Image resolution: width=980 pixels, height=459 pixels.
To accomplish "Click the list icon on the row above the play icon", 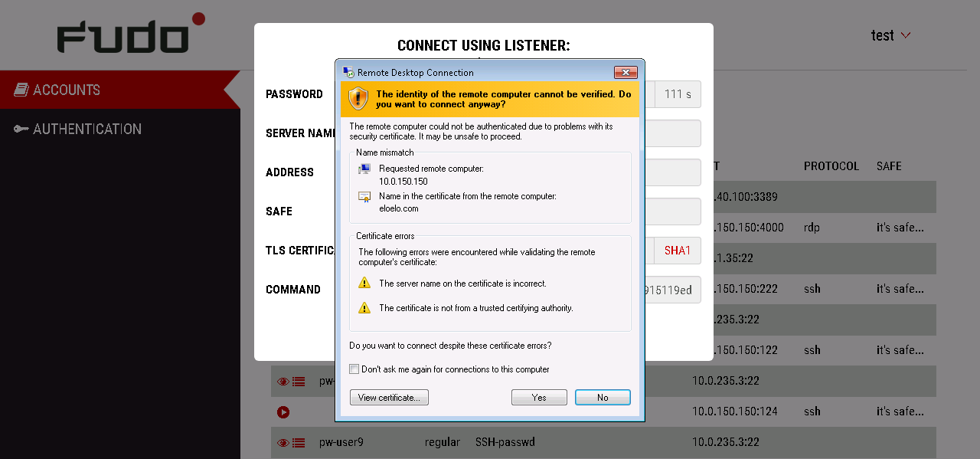I will point(299,381).
